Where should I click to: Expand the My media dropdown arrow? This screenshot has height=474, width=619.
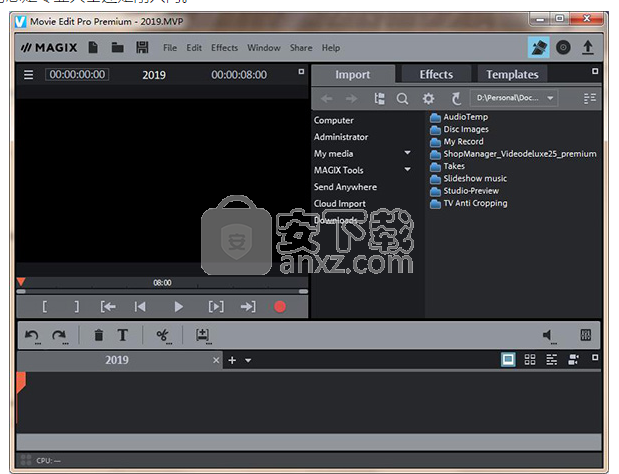pyautogui.click(x=407, y=153)
